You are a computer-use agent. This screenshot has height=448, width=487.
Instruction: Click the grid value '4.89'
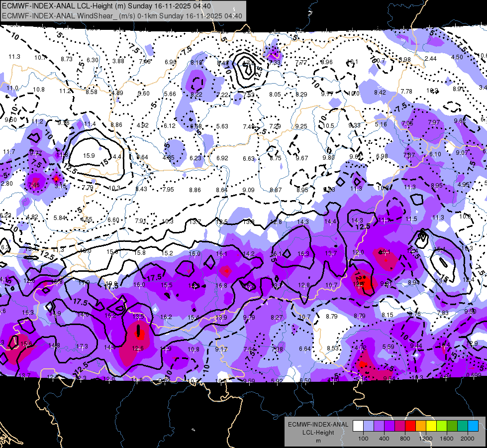117,93
